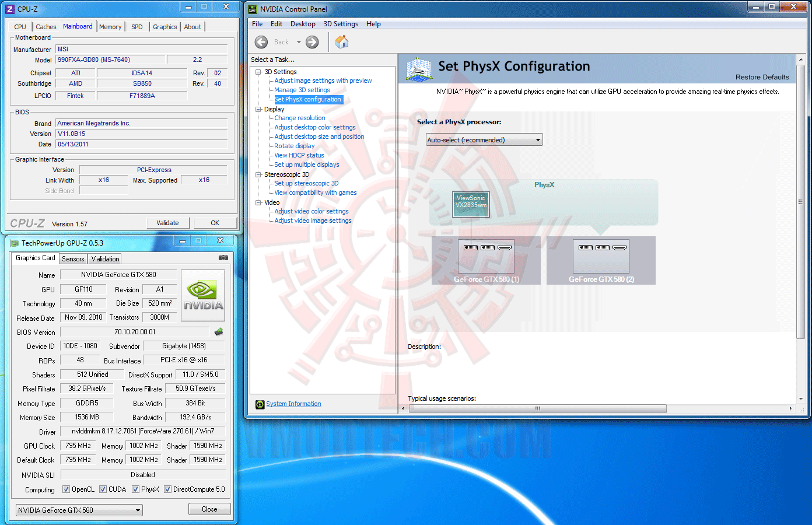Collapse the 3D Settings tree node
Image resolution: width=812 pixels, height=525 pixels.
click(x=258, y=72)
